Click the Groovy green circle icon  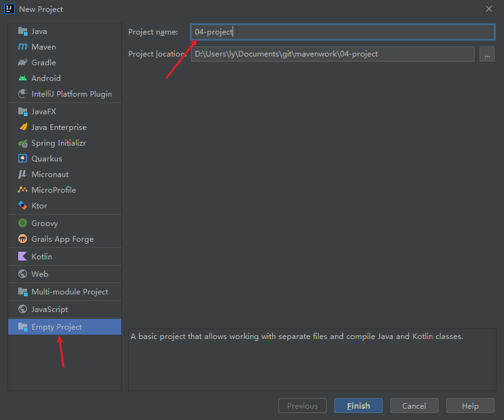[x=23, y=223]
